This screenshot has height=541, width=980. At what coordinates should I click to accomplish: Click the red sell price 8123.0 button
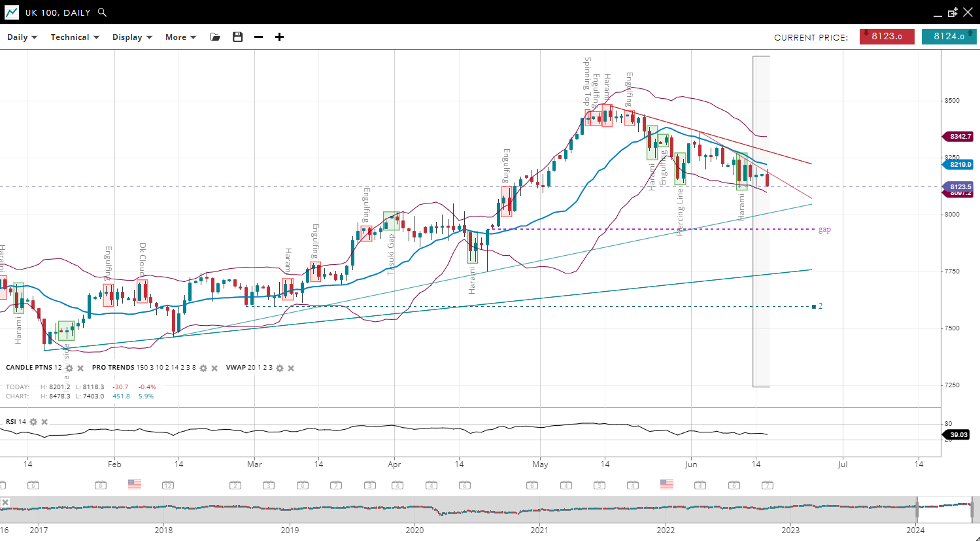887,37
